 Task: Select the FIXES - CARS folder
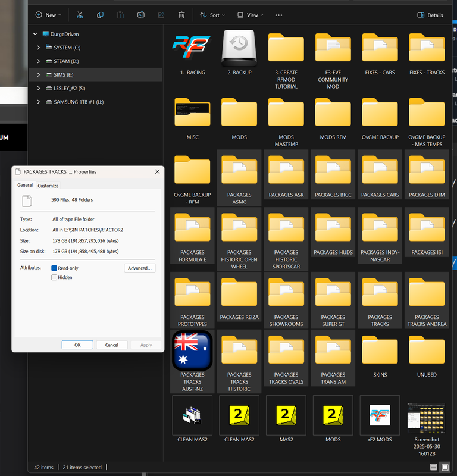(x=380, y=48)
